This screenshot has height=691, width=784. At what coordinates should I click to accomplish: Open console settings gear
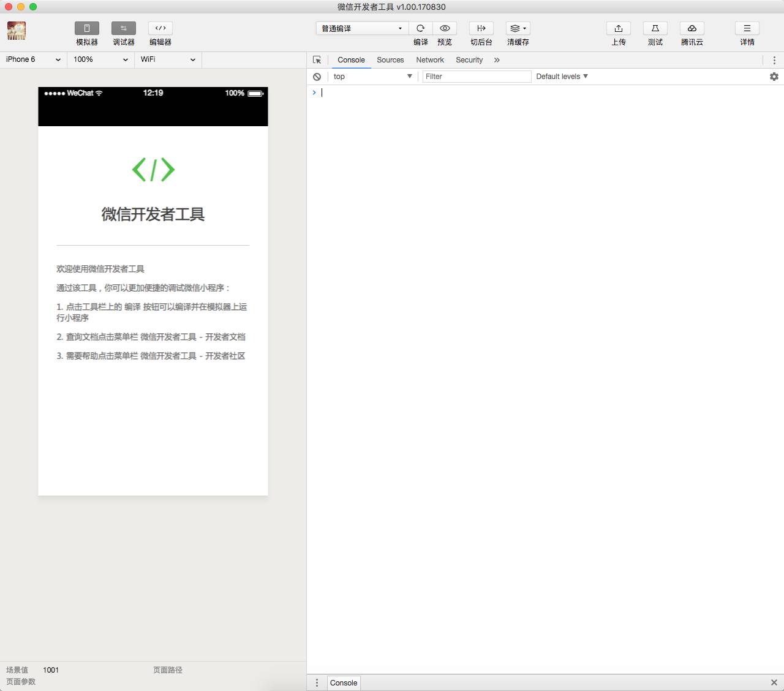tap(774, 77)
